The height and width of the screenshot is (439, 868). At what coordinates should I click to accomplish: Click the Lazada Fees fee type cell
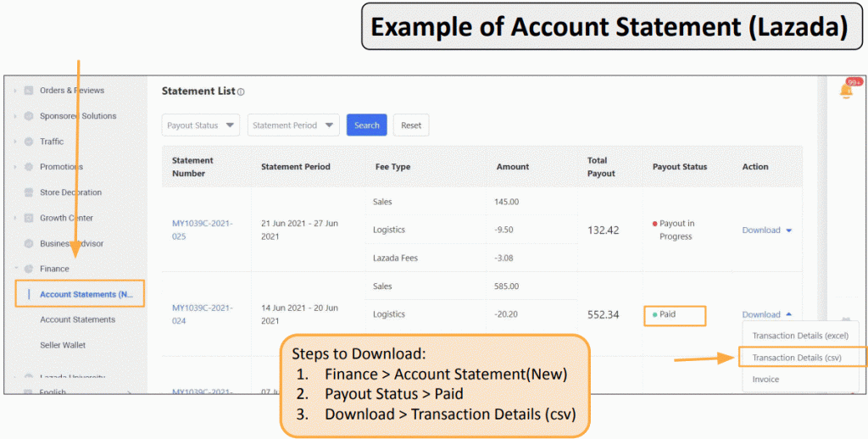point(395,258)
